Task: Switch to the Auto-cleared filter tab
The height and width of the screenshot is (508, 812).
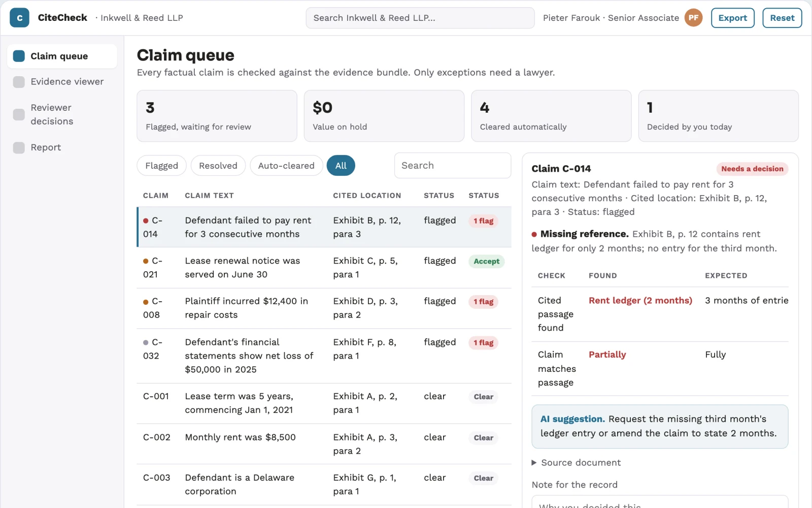Action: [x=286, y=166]
